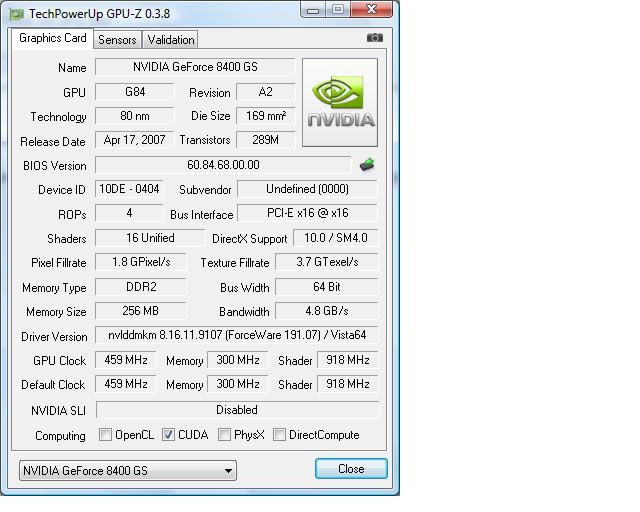This screenshot has height=512, width=640.
Task: Click the Technology field 80 nm
Action: (x=135, y=116)
